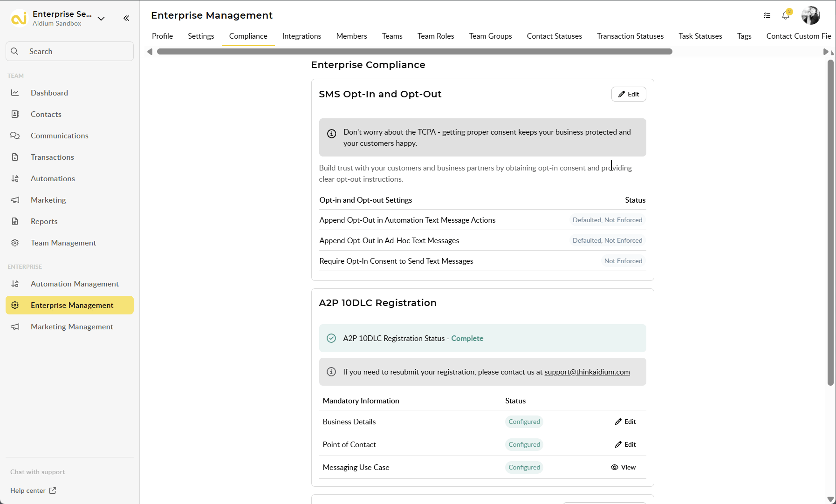Click the horizontal tab scrollbar thumb
The height and width of the screenshot is (504, 836).
point(414,52)
